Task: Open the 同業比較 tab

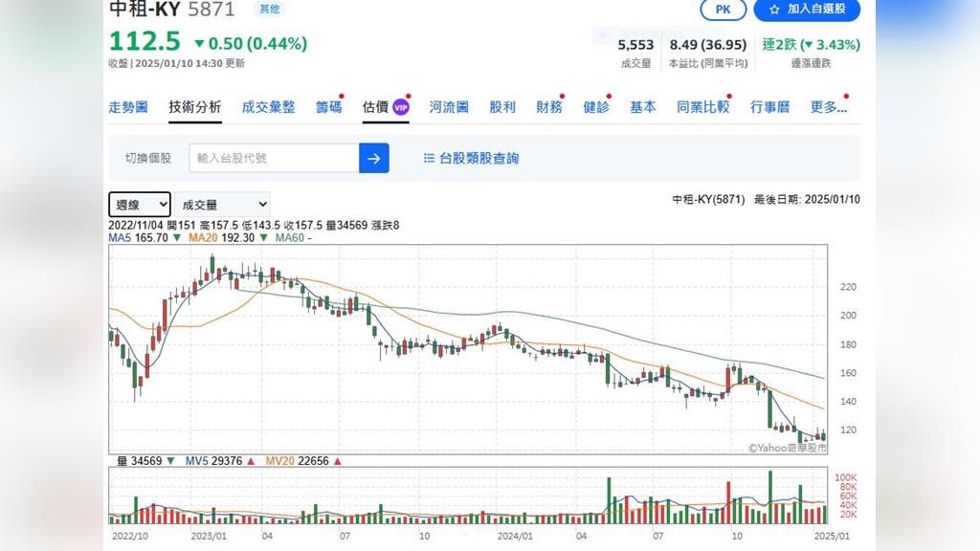Action: pyautogui.click(x=702, y=107)
